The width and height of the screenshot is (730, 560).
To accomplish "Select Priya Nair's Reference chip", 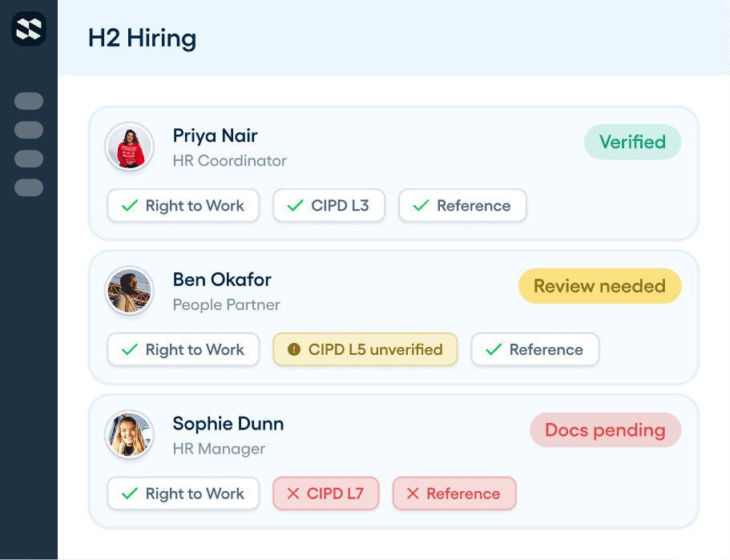I will [x=462, y=205].
